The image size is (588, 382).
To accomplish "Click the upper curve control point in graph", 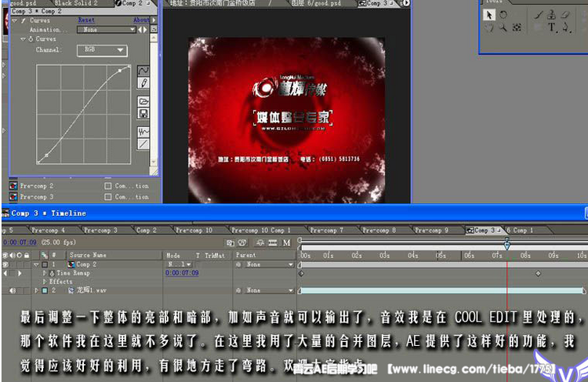I will [x=120, y=70].
